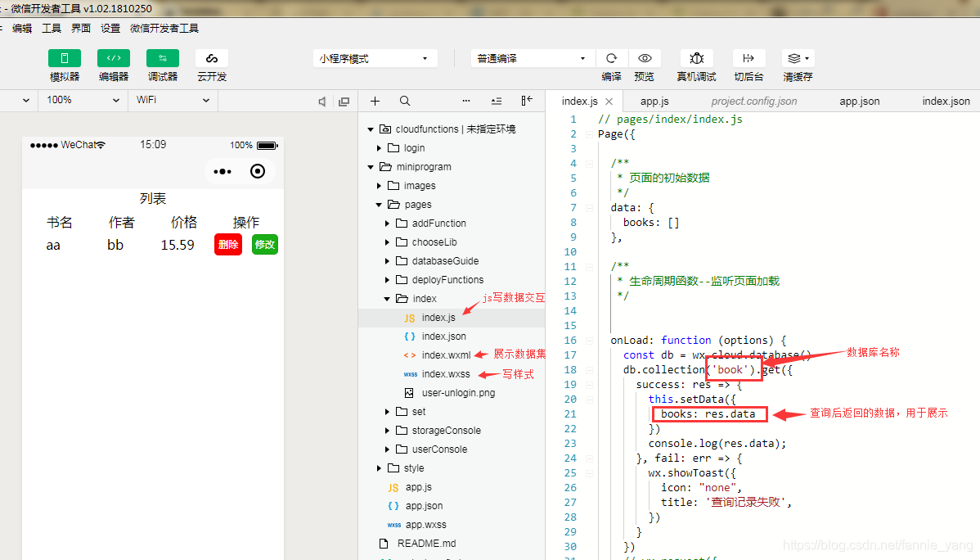980x560 pixels.
Task: Open the WiFi network dropdown
Action: [x=173, y=100]
